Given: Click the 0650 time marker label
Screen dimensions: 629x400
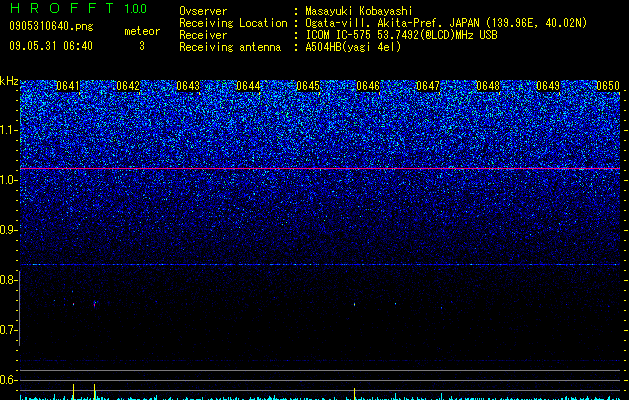Looking at the screenshot, I should pyautogui.click(x=608, y=86).
